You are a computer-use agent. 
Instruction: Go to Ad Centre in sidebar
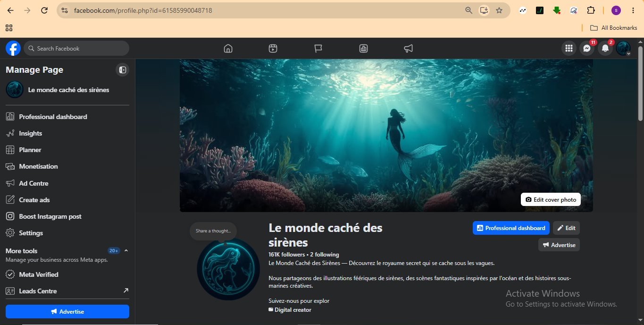(x=67, y=183)
